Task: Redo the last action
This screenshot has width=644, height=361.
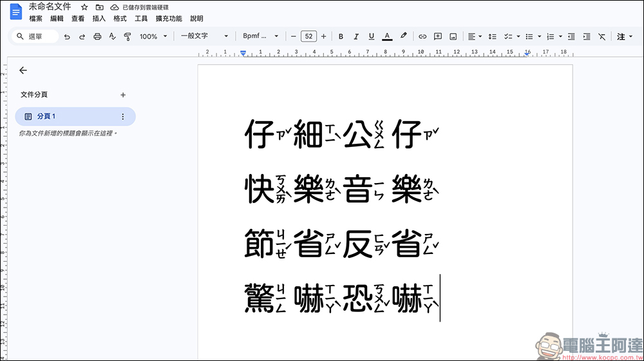Action: click(82, 37)
